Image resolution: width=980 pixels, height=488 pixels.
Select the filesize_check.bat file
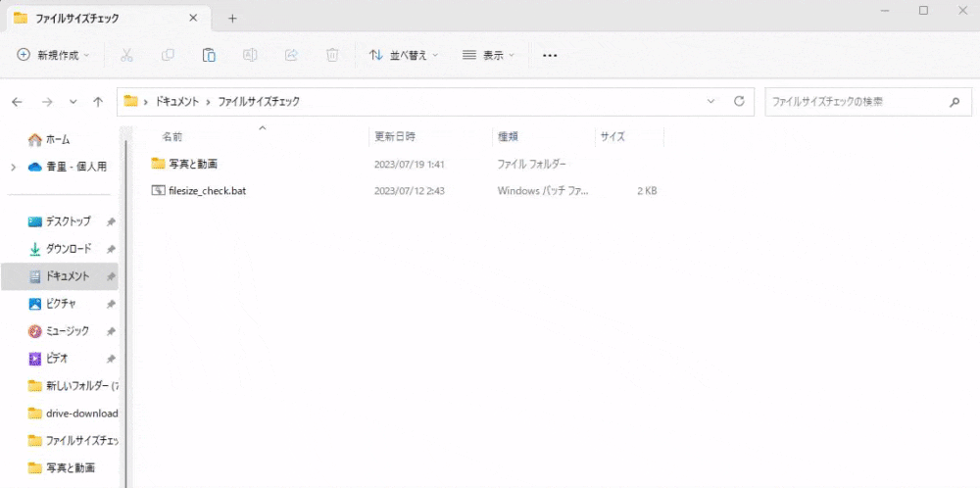[x=207, y=191]
